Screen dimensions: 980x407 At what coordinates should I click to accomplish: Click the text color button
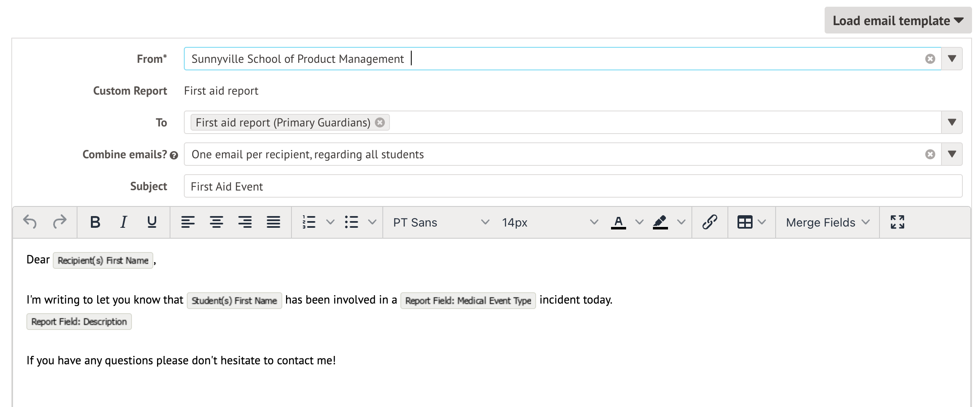618,222
